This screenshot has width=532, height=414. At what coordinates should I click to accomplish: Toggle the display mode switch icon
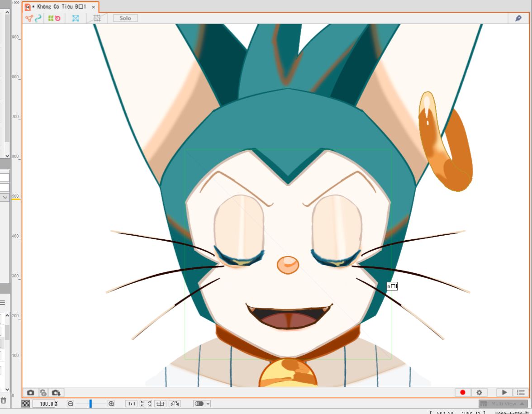199,404
